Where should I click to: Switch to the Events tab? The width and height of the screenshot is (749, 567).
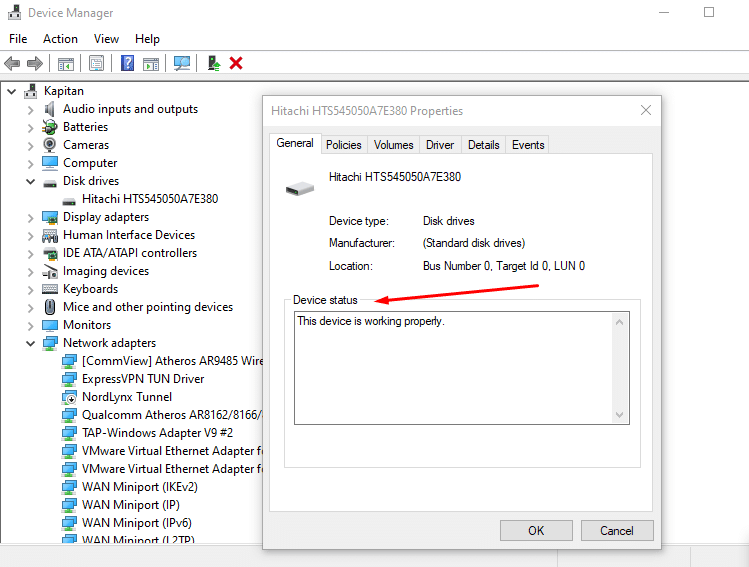pyautogui.click(x=528, y=145)
